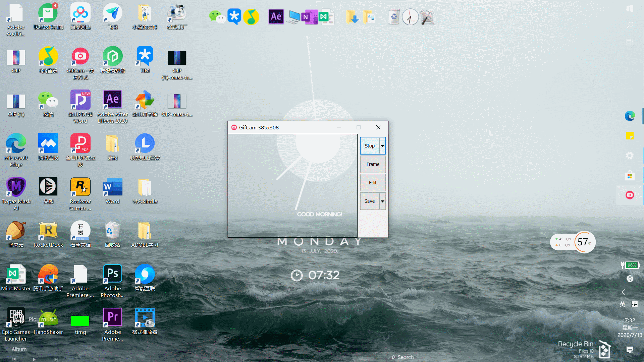Image resolution: width=644 pixels, height=362 pixels.
Task: Open the 飞书 desktop shortcut
Action: (113, 17)
